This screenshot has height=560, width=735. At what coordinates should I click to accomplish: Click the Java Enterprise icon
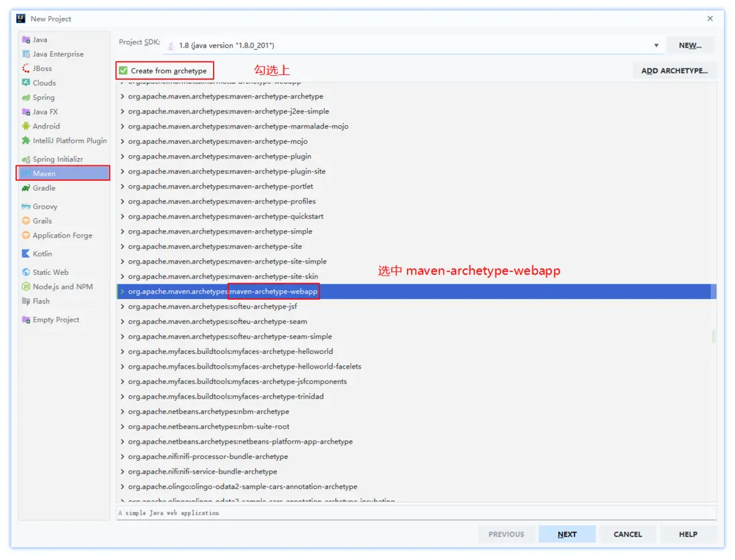click(x=26, y=54)
